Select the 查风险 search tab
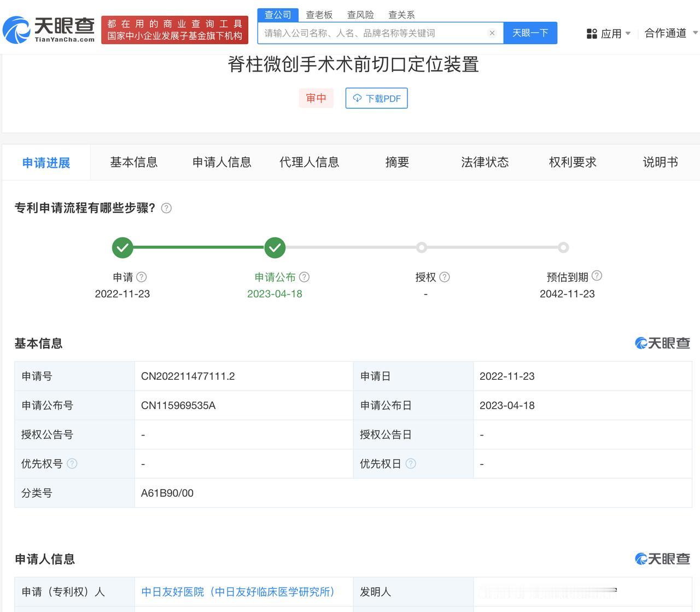The height and width of the screenshot is (612, 700). pyautogui.click(x=360, y=15)
